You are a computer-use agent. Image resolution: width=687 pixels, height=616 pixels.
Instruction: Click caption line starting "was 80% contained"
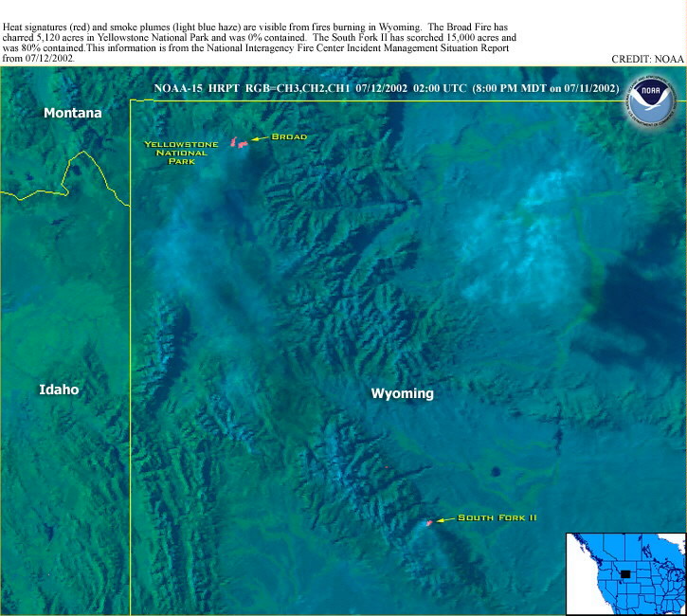(256, 47)
